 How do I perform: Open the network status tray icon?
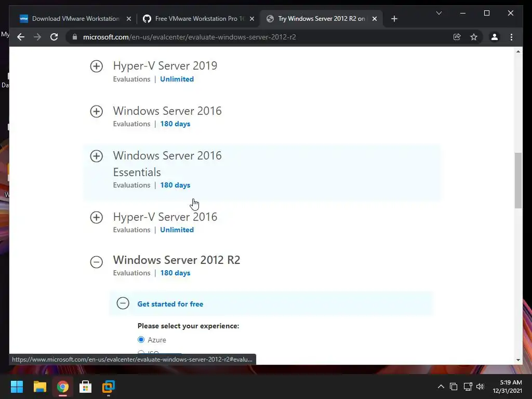pos(468,387)
